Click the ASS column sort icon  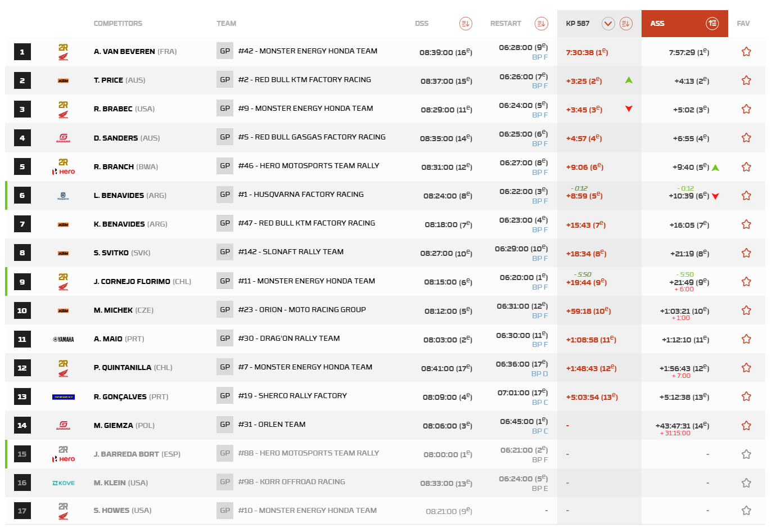pos(712,24)
